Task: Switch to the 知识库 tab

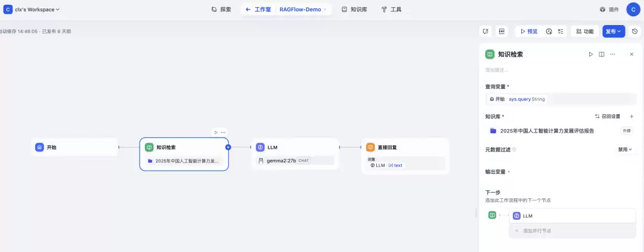Action: click(x=354, y=10)
